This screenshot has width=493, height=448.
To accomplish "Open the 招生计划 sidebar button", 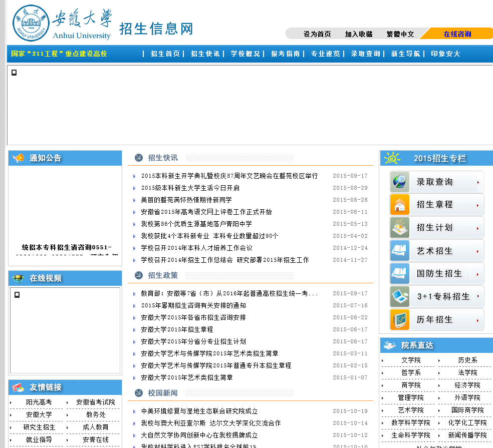I will (437, 227).
